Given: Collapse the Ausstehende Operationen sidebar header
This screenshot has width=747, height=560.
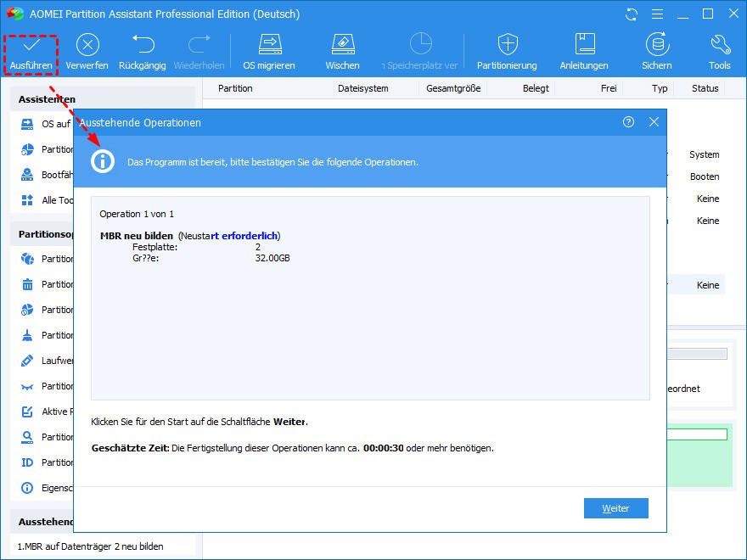Looking at the screenshot, I should coord(42,522).
